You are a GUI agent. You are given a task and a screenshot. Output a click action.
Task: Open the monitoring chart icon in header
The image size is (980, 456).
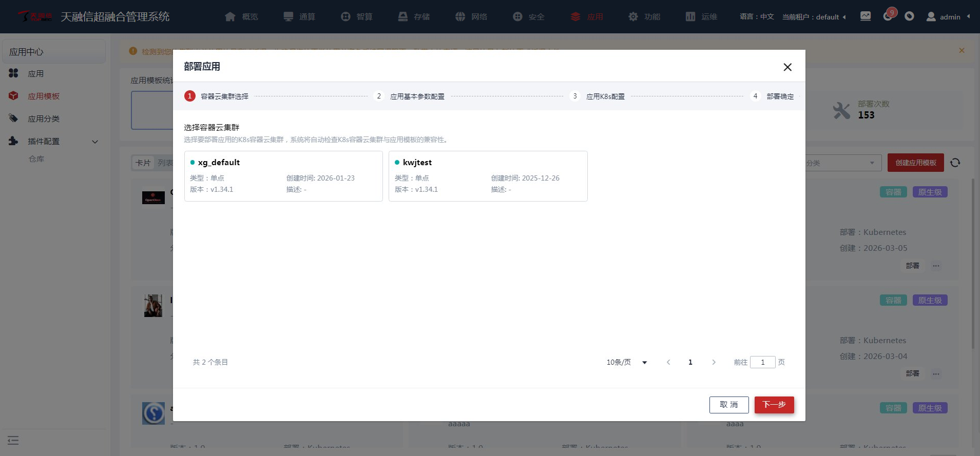(x=866, y=16)
